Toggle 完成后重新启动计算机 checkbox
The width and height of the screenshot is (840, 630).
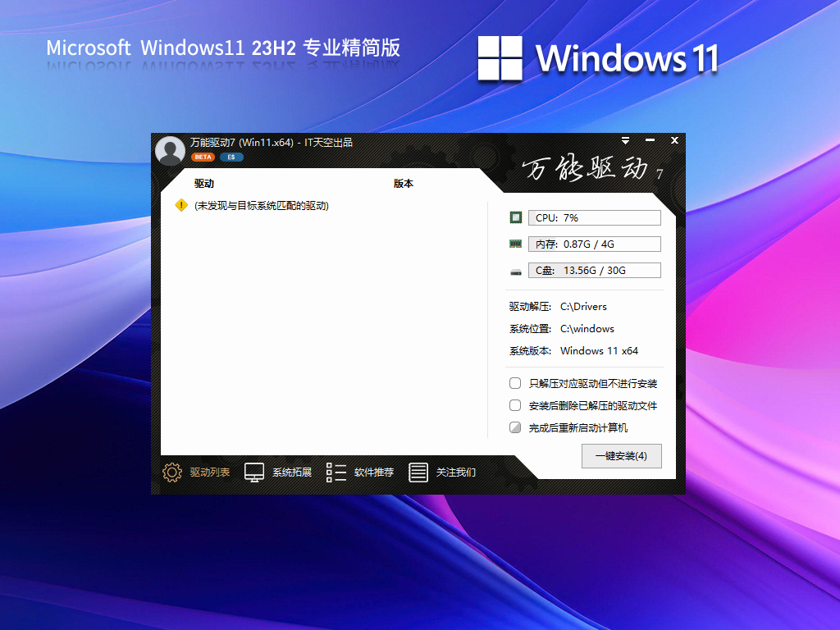click(x=515, y=427)
